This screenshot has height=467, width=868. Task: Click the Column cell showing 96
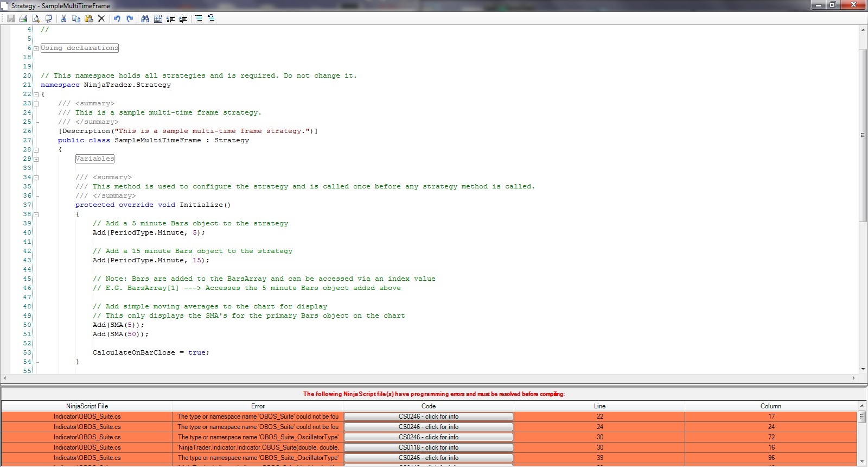771,458
